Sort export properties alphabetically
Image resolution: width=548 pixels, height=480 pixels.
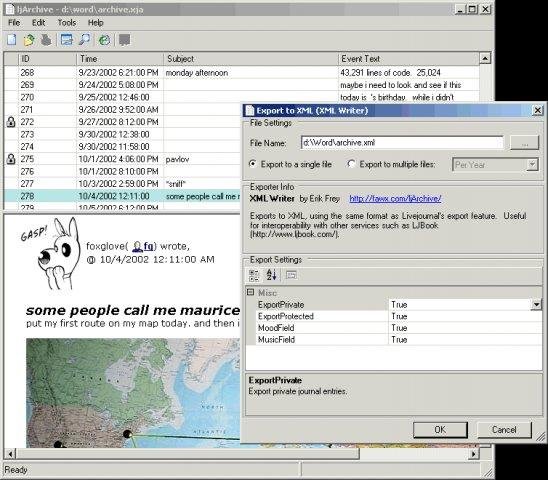[x=272, y=275]
